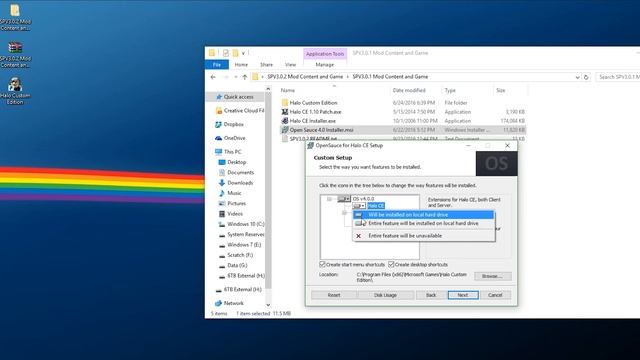Click the properties checkmark icon in the Explorer title bar
The height and width of the screenshot is (360, 640).
click(x=225, y=53)
